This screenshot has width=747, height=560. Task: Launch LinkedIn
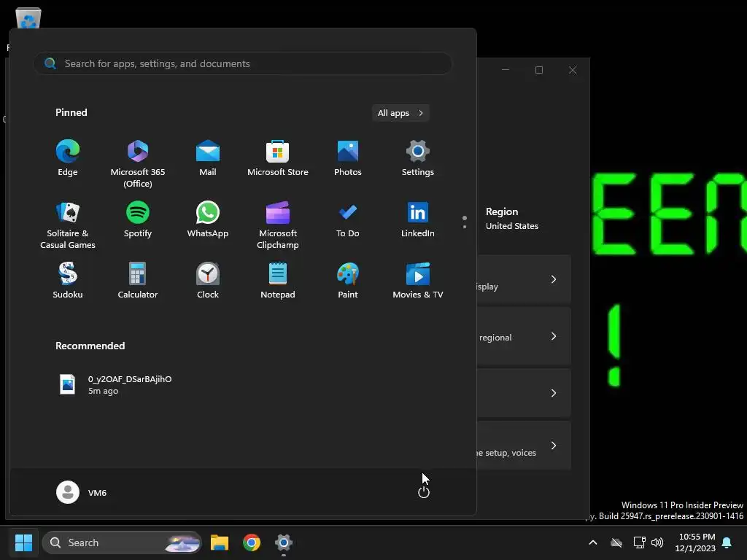coord(418,219)
